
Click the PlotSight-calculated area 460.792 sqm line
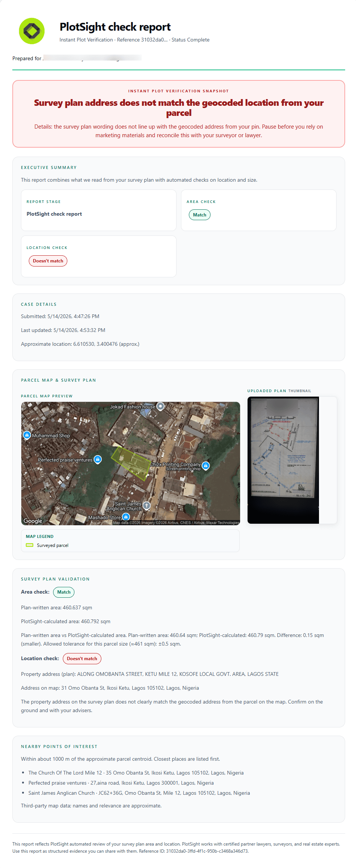pos(66,621)
